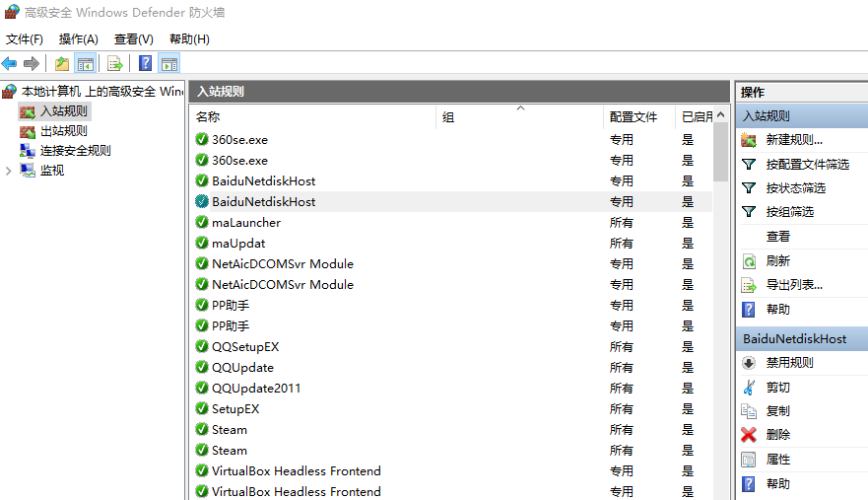Click 按配置文件筛选 action

click(x=807, y=165)
